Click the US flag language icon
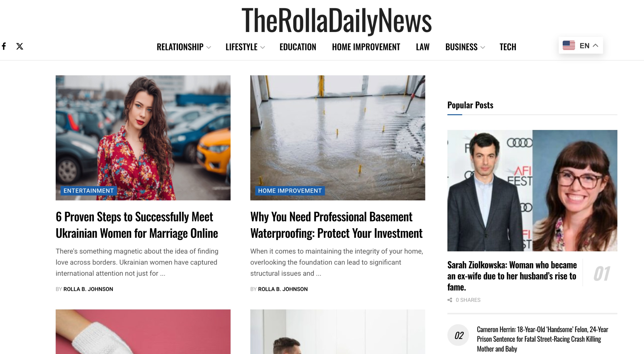This screenshot has width=644, height=354. pyautogui.click(x=569, y=45)
